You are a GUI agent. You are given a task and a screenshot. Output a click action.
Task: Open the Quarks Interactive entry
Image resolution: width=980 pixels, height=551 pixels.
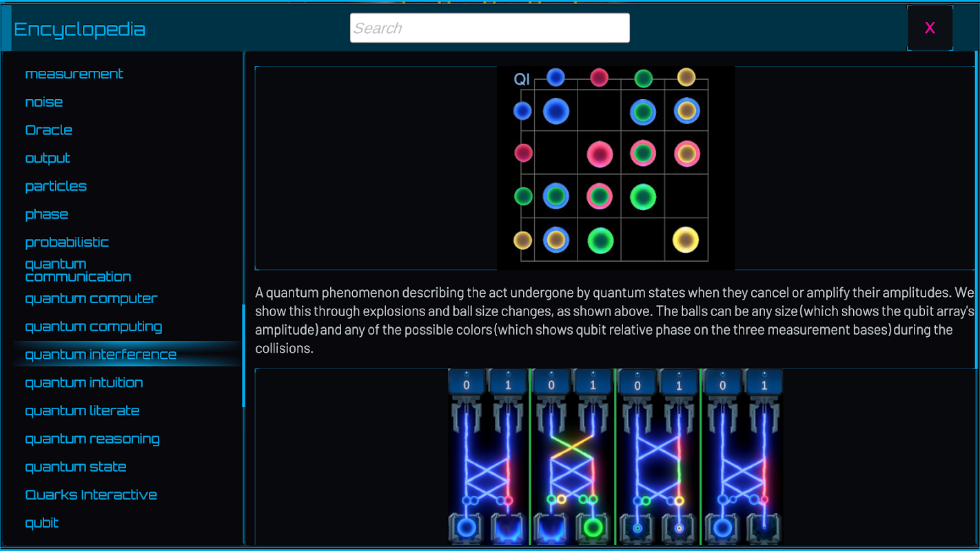pos(91,495)
